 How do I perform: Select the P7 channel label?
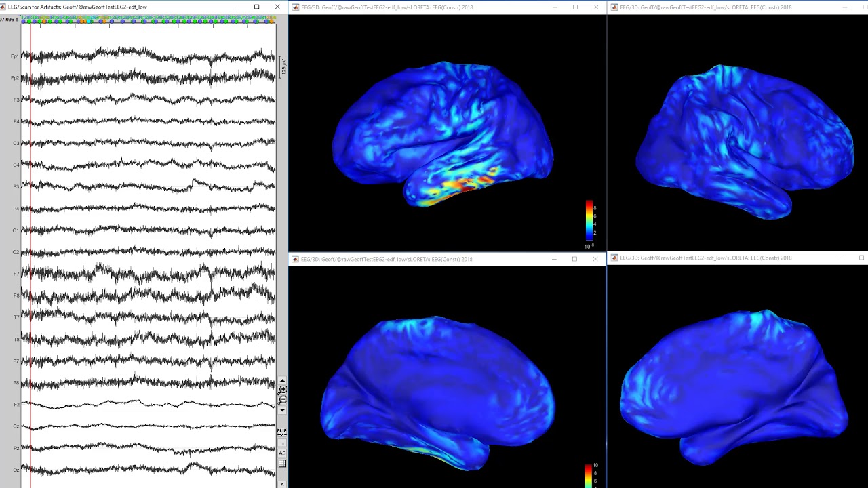coord(16,361)
